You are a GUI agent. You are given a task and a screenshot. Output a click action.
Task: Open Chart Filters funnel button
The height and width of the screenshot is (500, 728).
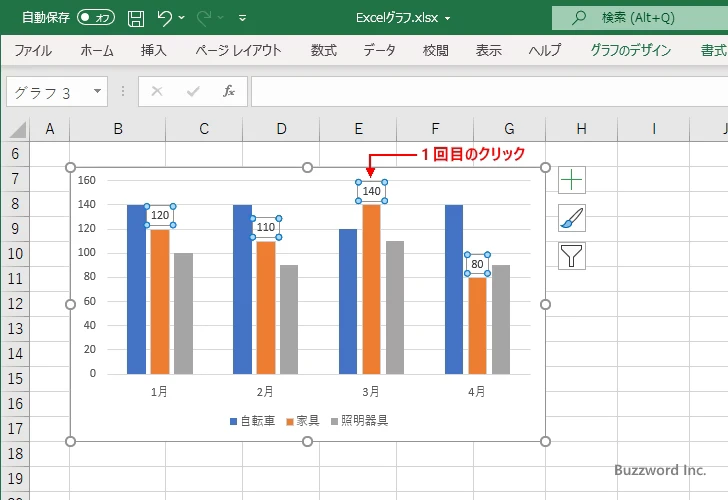click(571, 256)
